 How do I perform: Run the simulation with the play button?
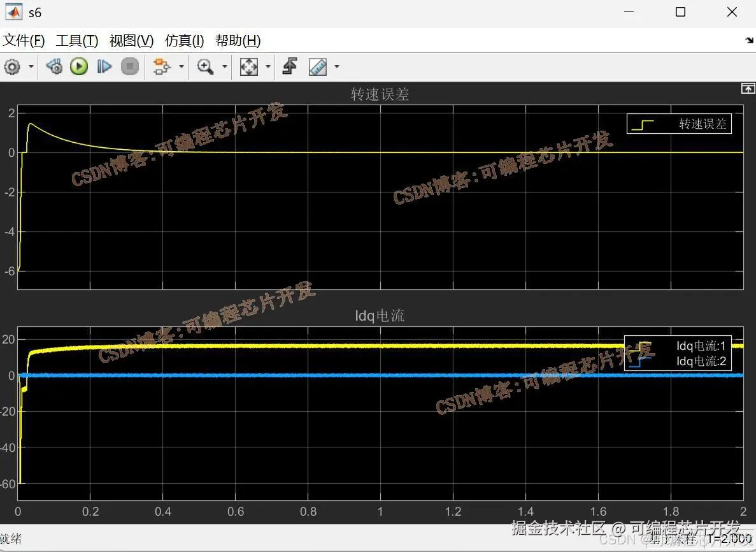pyautogui.click(x=79, y=66)
